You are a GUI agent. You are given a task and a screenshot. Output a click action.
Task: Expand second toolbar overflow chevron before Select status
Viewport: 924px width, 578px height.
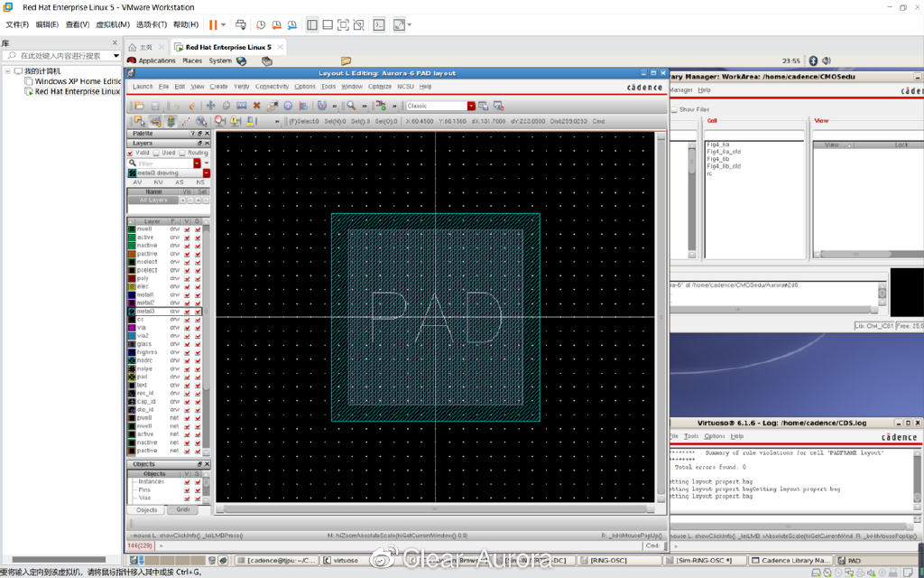(x=277, y=122)
